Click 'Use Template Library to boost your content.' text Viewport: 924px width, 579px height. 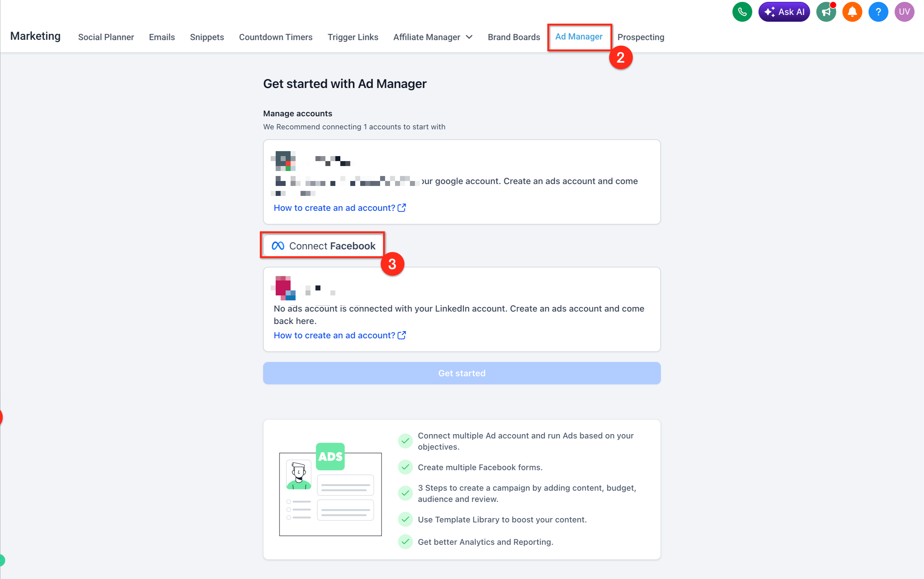point(502,520)
